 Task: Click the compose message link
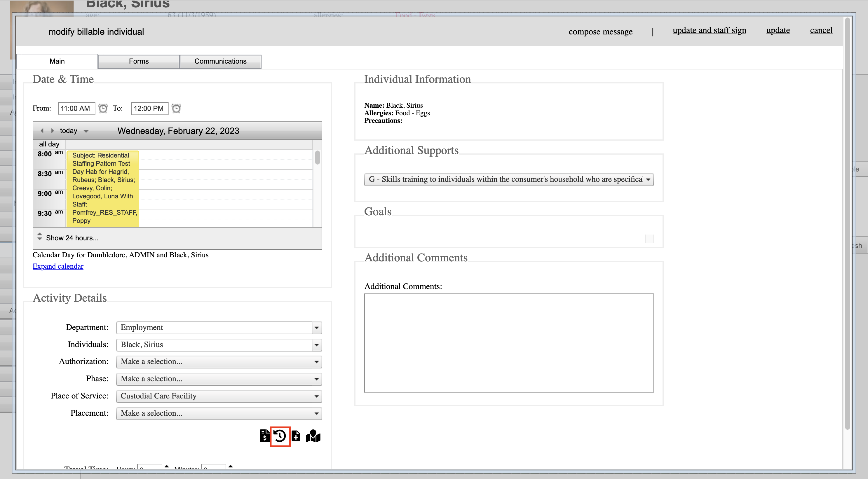600,32
